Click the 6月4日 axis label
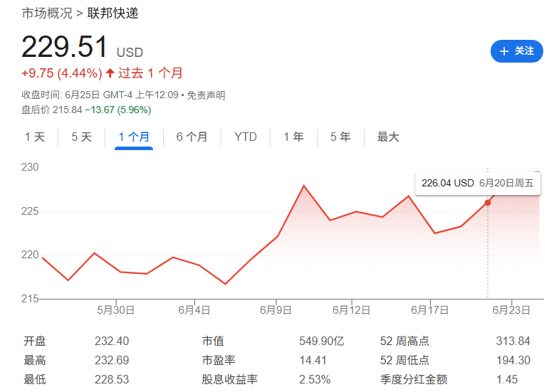This screenshot has height=392, width=554. pos(194,310)
